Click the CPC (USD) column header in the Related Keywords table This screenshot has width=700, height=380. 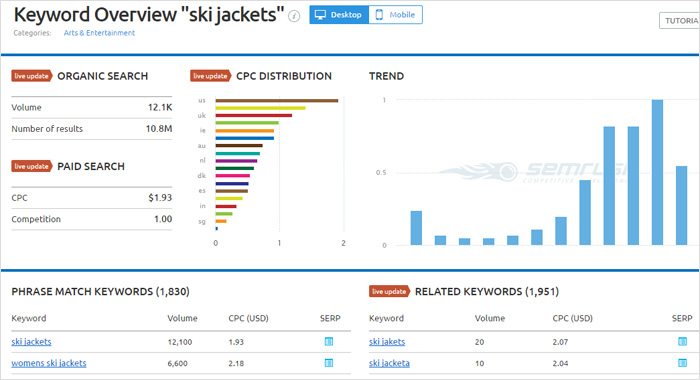point(573,318)
